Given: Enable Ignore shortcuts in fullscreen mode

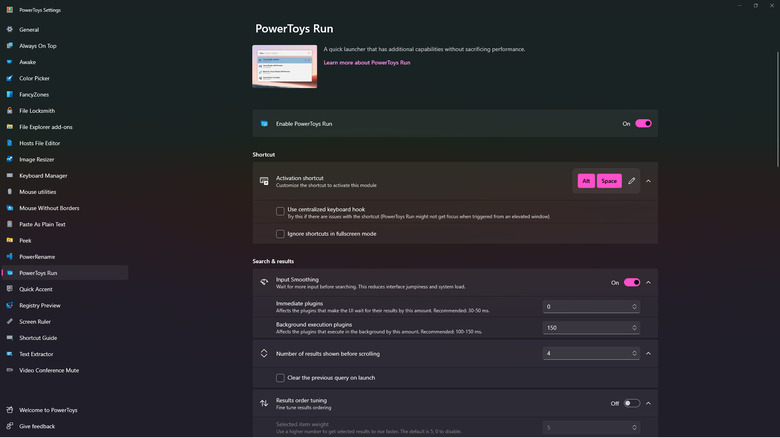Looking at the screenshot, I should click(281, 234).
